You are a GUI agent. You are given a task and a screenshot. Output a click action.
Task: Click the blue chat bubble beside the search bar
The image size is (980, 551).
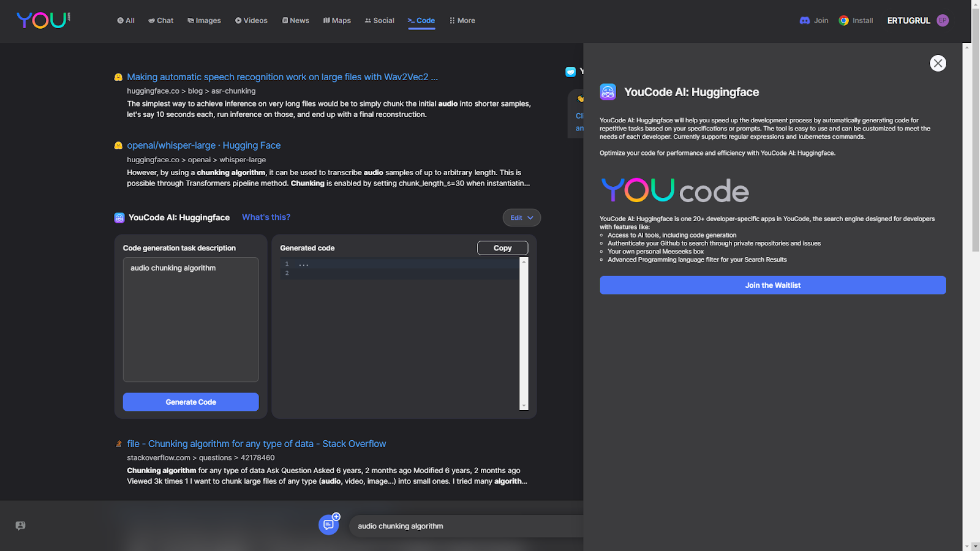click(x=328, y=524)
